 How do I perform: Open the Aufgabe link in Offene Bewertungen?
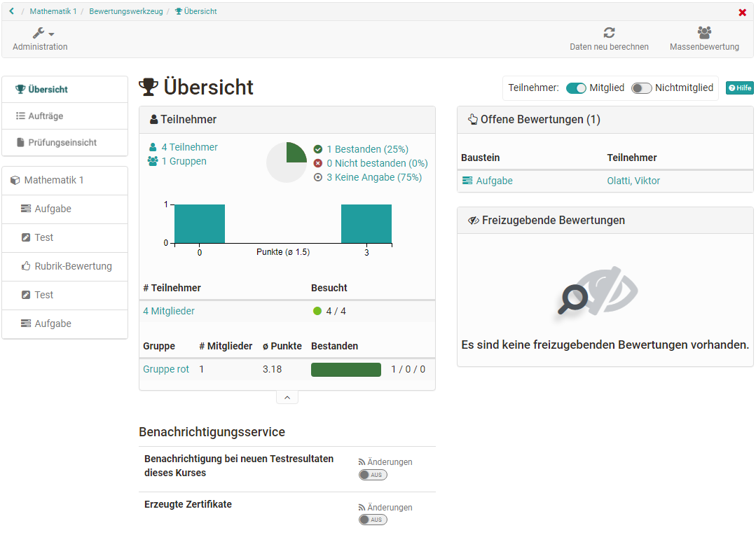pyautogui.click(x=494, y=181)
